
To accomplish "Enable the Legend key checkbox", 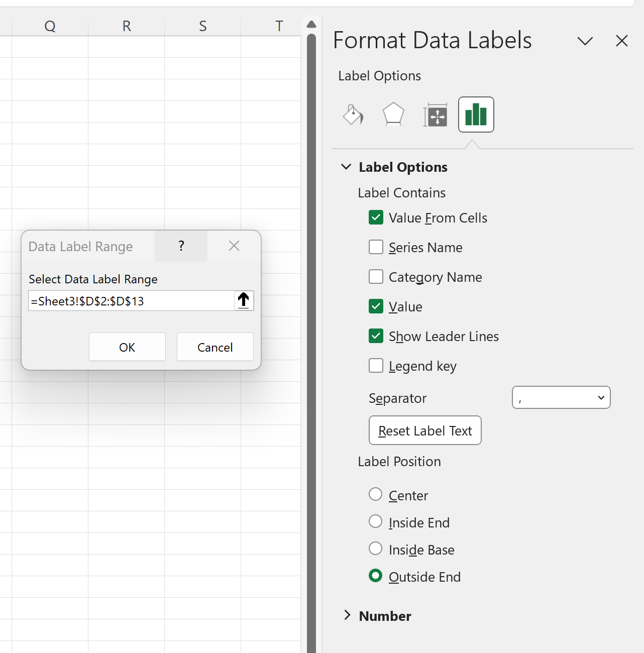I will [376, 365].
